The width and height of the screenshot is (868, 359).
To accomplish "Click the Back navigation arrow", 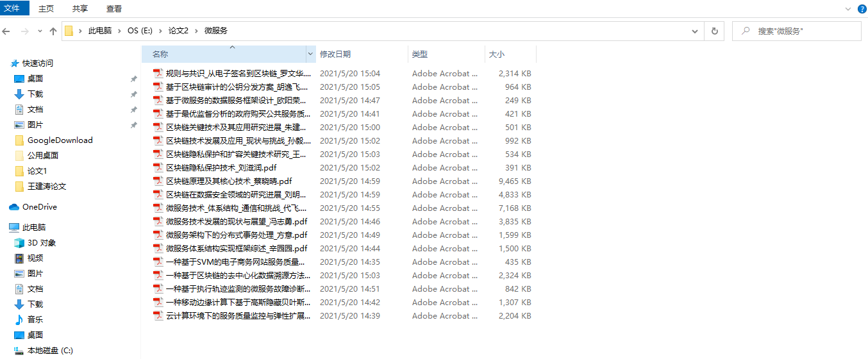I will click(7, 31).
